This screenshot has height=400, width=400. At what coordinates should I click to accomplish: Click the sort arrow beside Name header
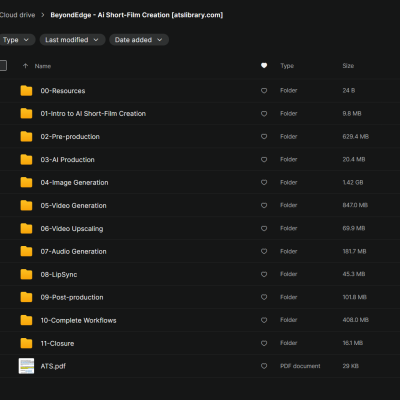[25, 66]
